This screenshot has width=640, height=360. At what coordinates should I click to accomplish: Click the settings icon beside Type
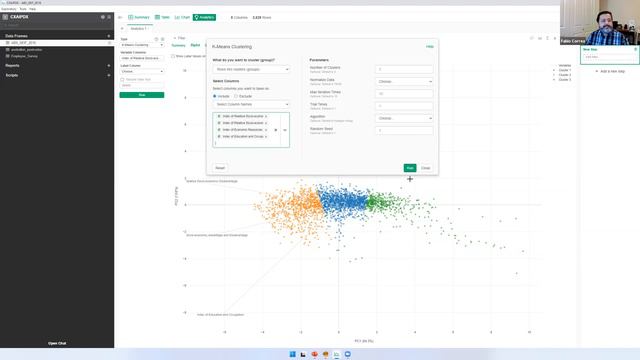[x=162, y=39]
